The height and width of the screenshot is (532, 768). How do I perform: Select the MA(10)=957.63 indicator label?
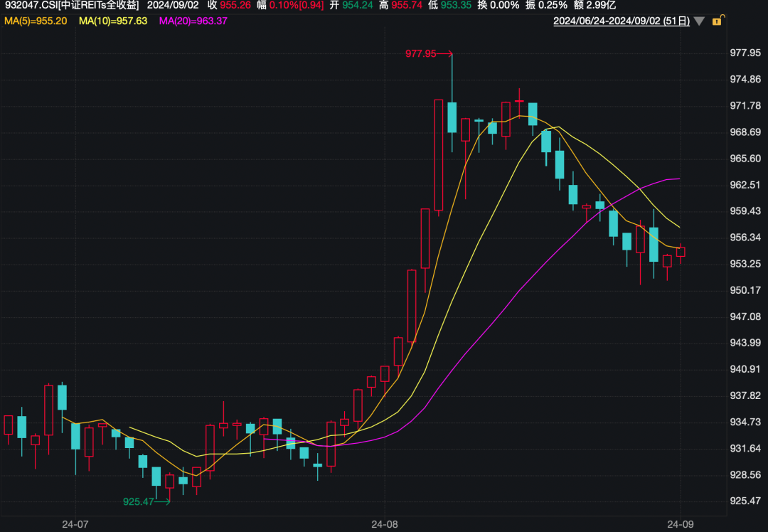coord(113,21)
